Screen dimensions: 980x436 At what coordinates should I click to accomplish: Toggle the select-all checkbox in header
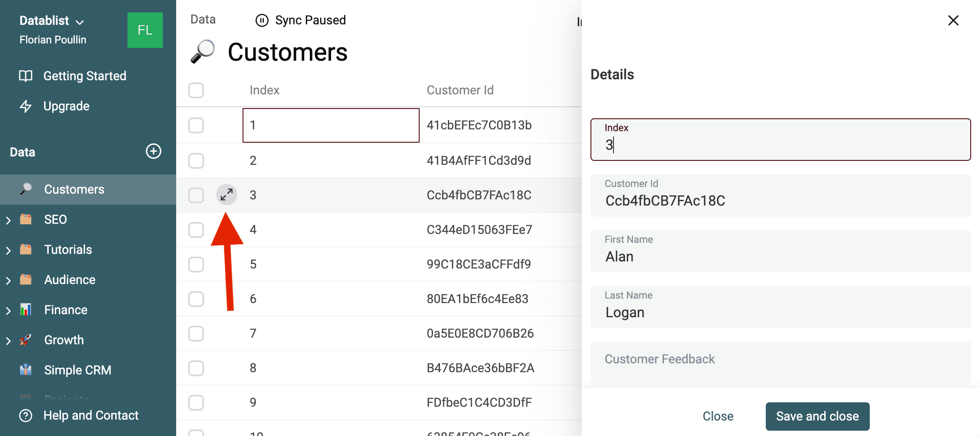[x=196, y=90]
